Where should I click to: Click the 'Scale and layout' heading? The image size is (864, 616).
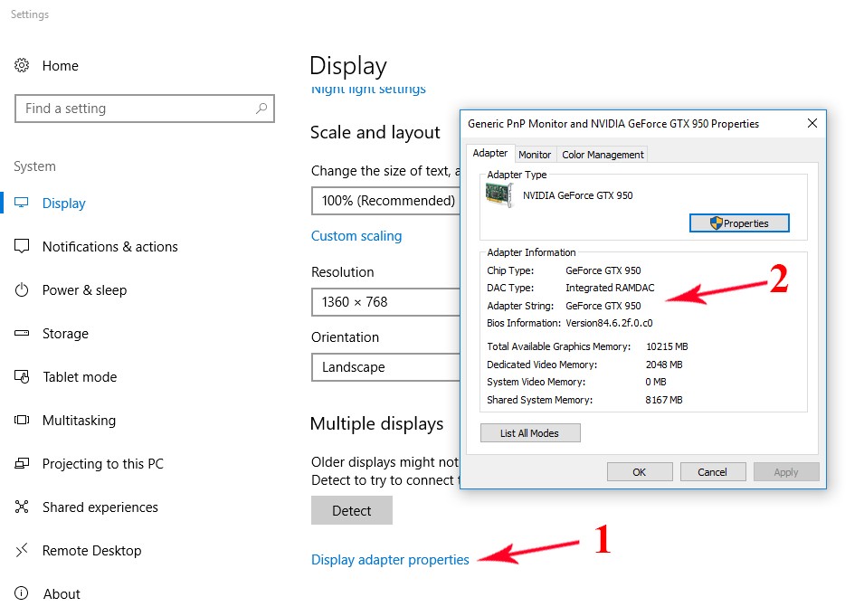click(x=375, y=132)
